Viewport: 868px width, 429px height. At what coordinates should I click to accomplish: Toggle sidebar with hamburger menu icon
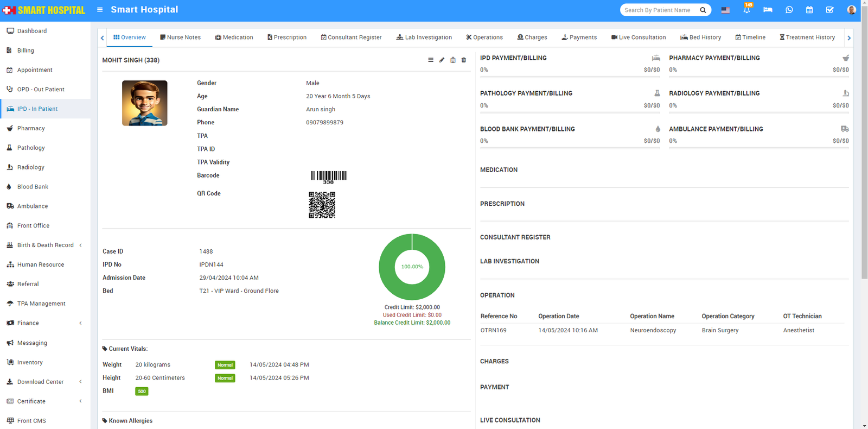click(x=100, y=10)
